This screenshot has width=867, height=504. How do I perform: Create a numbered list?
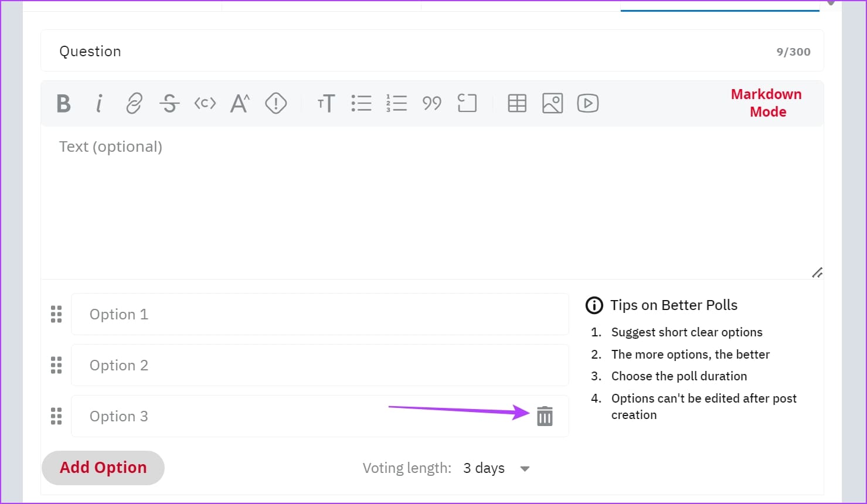tap(396, 104)
